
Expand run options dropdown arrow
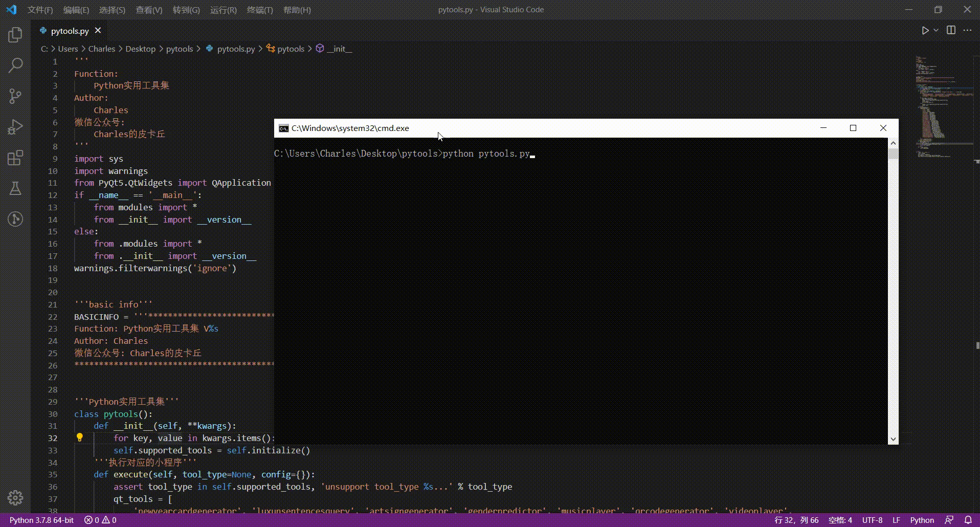click(x=936, y=31)
